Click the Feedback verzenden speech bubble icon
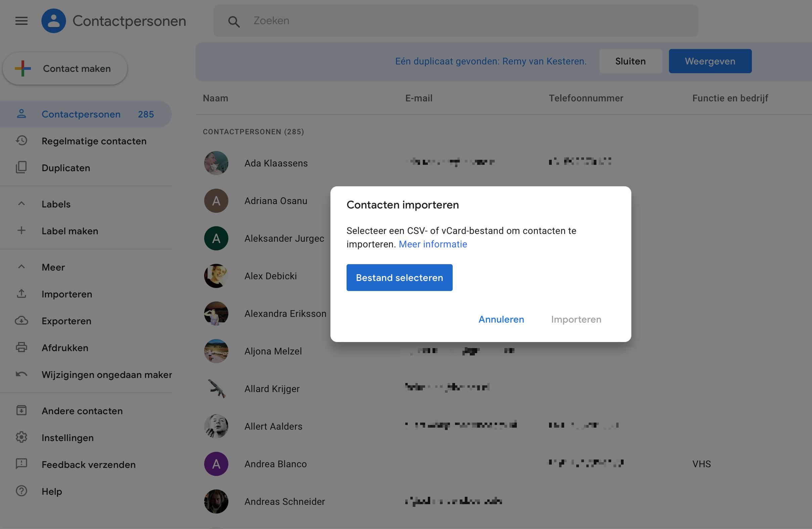The image size is (812, 529). (21, 464)
